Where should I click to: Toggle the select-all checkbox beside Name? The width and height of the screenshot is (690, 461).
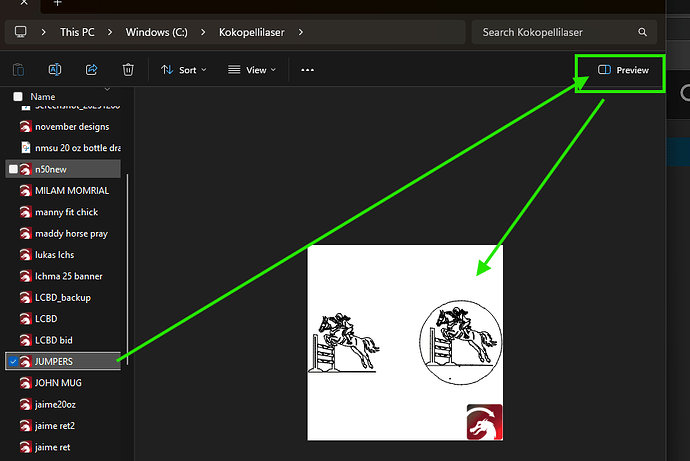[18, 97]
